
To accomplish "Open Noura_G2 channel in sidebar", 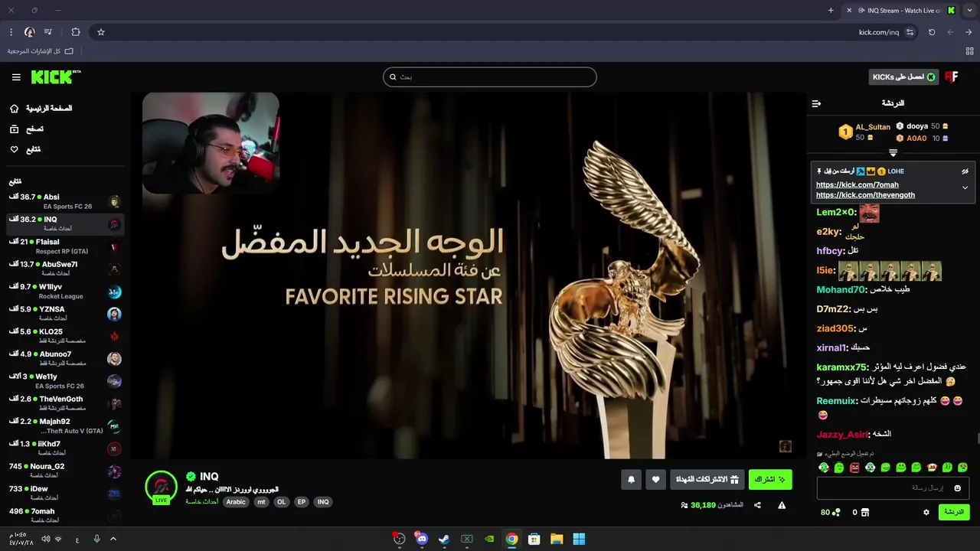I will coord(65,471).
